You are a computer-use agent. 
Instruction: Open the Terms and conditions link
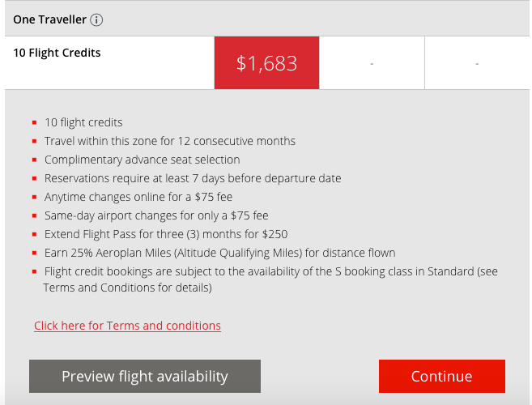pyautogui.click(x=128, y=326)
